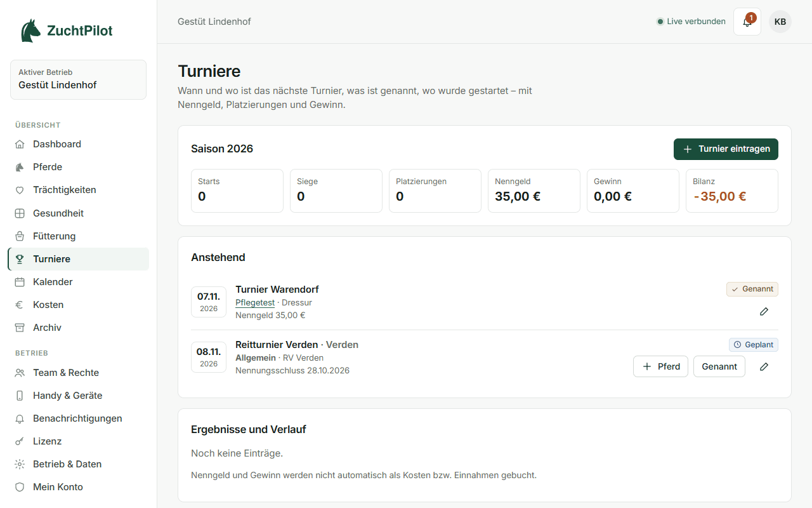Open the Aktiver Betrieb Gestüt Lindenhof selector

[x=78, y=79]
